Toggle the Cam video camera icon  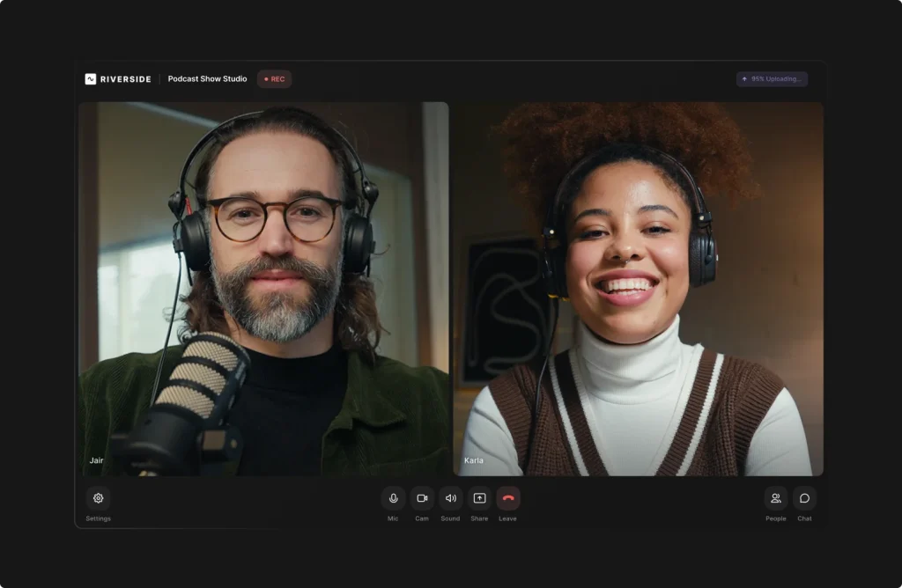point(422,497)
